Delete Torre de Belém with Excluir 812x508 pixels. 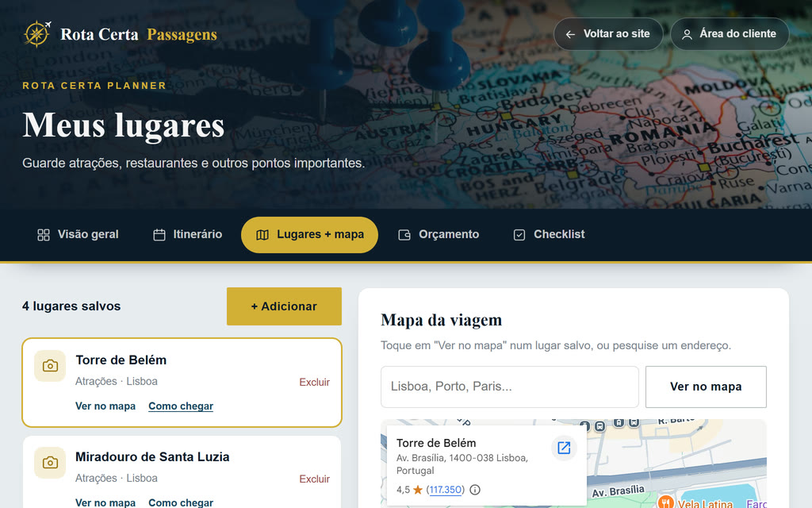314,382
